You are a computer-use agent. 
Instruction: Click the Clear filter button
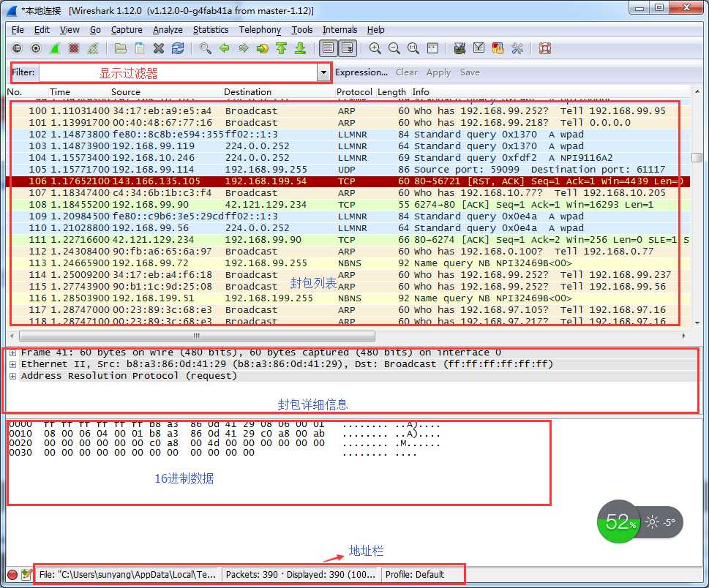407,72
